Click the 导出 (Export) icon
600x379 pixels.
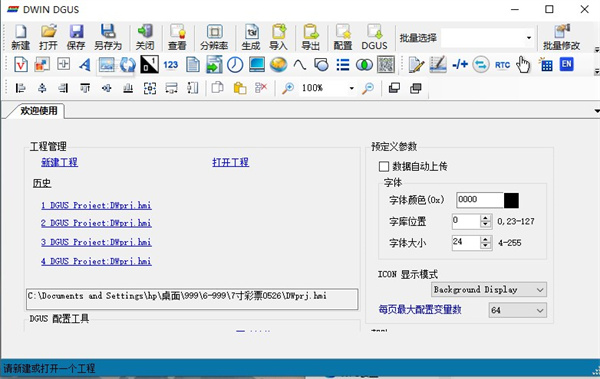(311, 38)
